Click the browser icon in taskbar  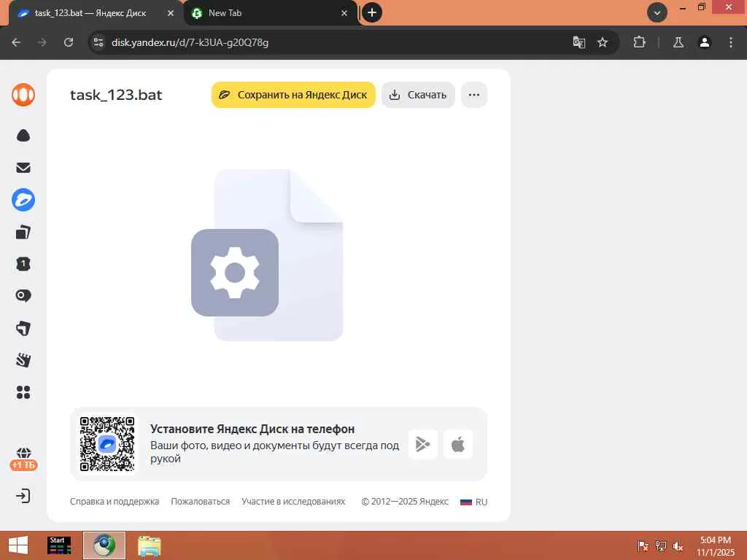click(x=104, y=545)
